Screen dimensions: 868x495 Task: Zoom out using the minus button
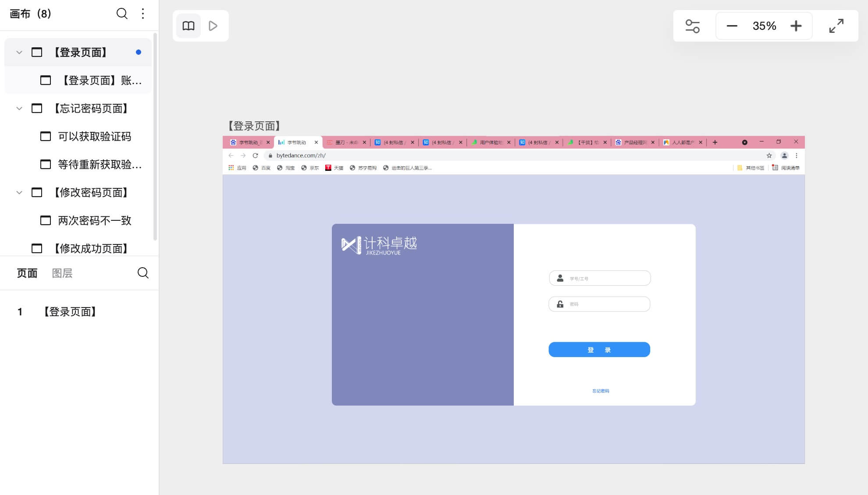click(732, 25)
